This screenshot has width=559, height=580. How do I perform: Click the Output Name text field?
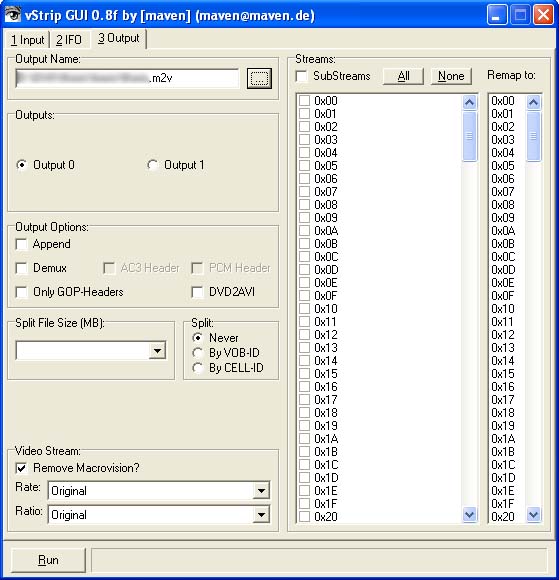pos(127,78)
